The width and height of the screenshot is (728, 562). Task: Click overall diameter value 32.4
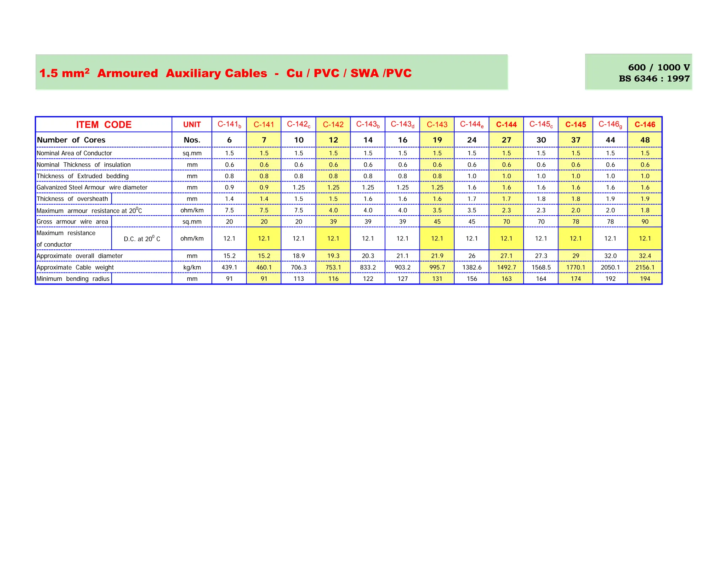(645, 256)
